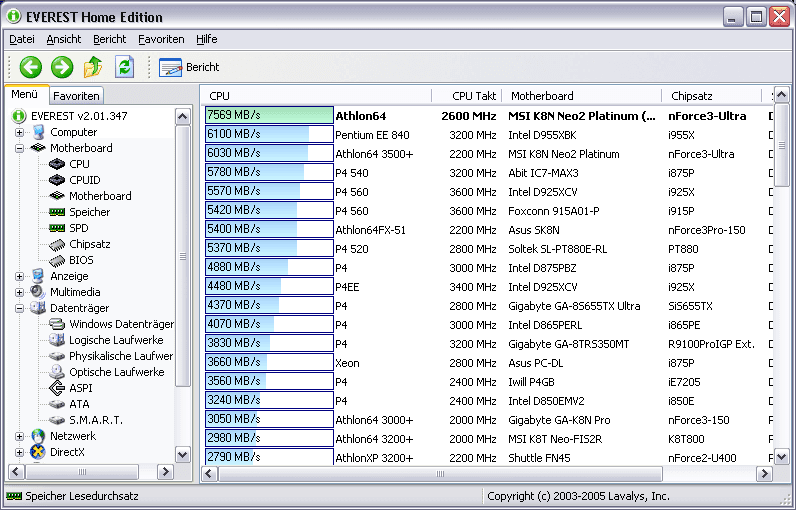Screen dimensions: 796x510
Task: Click the up-one-level folder arrow icon
Action: (x=93, y=67)
